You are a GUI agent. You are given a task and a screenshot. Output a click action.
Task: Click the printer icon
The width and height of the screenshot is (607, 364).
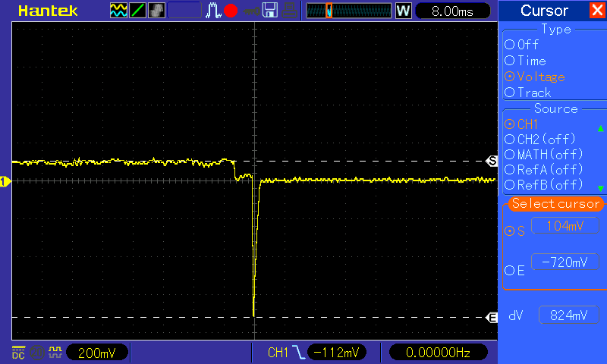pos(289,11)
